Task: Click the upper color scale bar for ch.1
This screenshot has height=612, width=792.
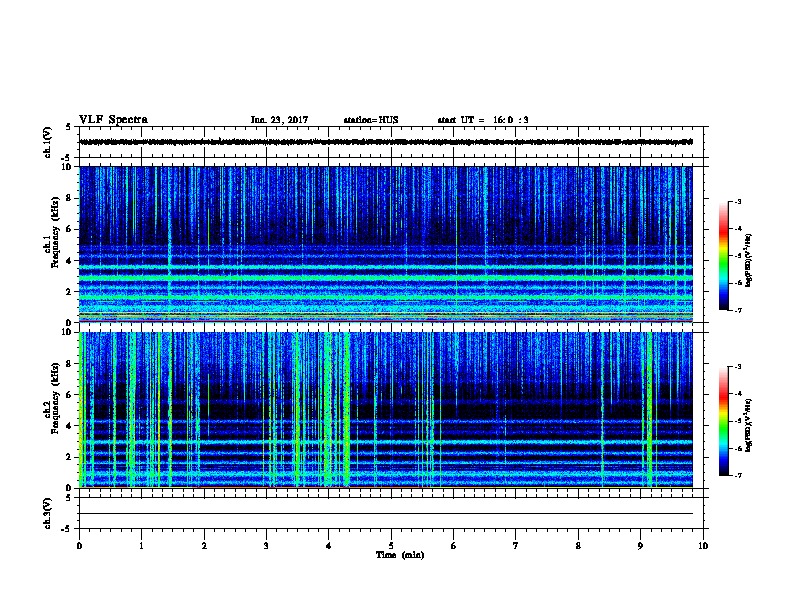Action: tap(723, 256)
